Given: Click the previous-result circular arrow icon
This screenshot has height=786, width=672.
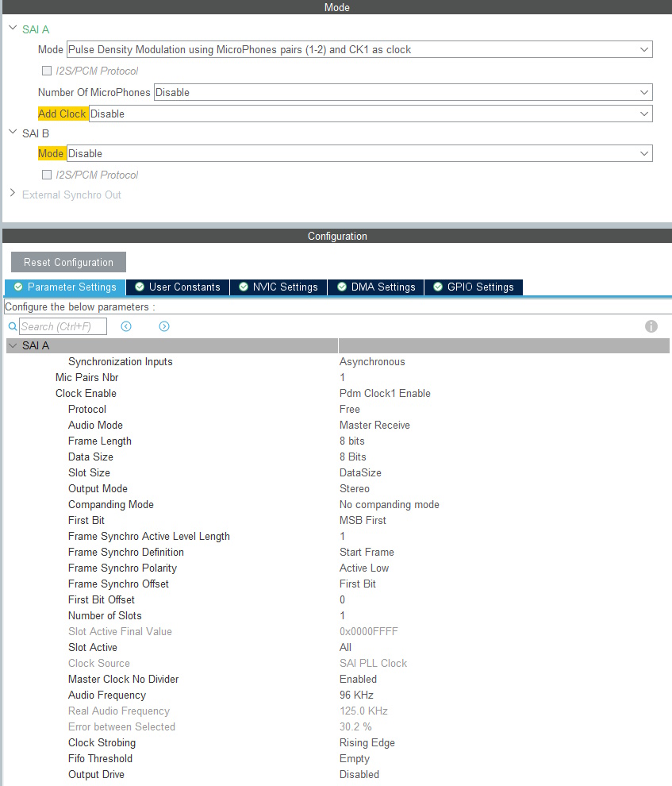Looking at the screenshot, I should [x=126, y=326].
